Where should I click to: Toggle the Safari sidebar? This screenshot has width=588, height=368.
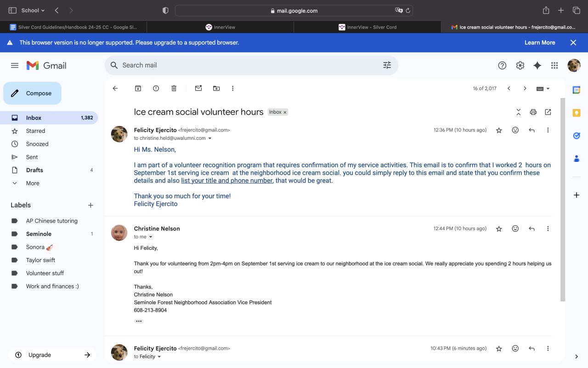pyautogui.click(x=12, y=10)
